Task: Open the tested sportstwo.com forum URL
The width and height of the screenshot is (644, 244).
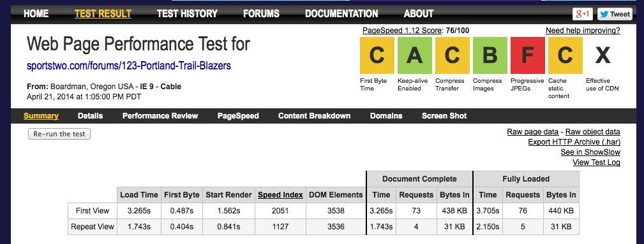Action: point(129,66)
